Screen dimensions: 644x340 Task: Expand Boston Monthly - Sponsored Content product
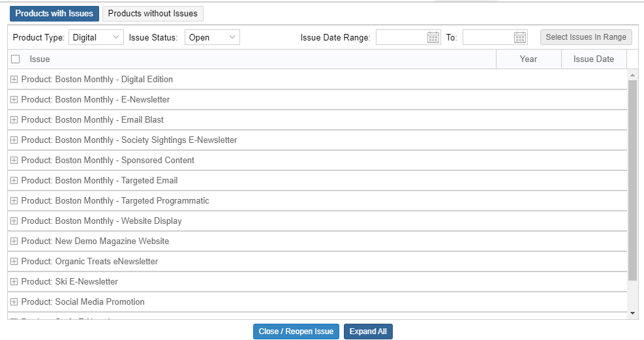pyautogui.click(x=14, y=160)
